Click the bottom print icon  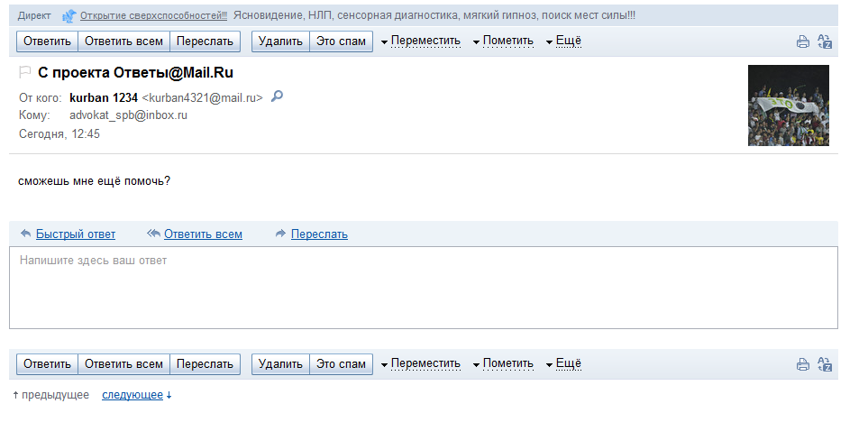point(803,364)
